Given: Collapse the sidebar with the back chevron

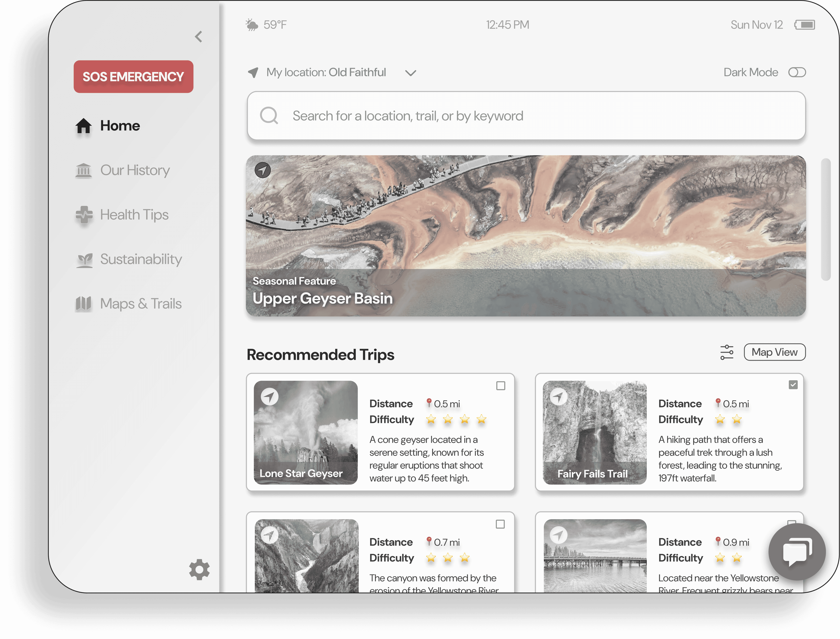Looking at the screenshot, I should pos(198,37).
